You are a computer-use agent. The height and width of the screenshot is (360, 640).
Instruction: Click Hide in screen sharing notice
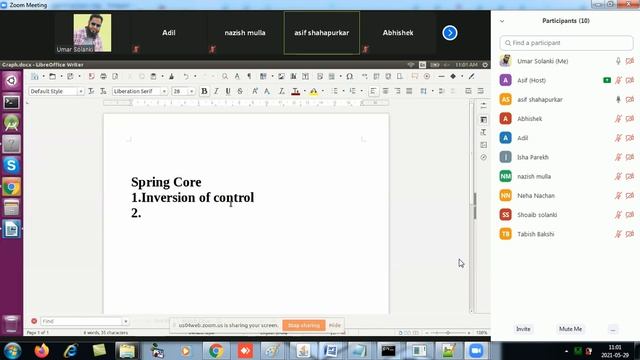(335, 325)
